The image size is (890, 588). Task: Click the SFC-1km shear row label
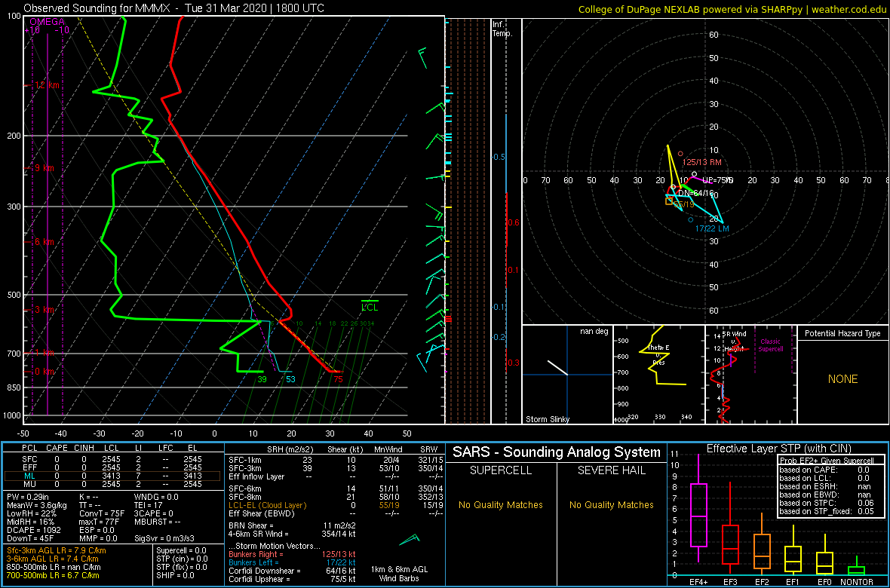click(245, 460)
